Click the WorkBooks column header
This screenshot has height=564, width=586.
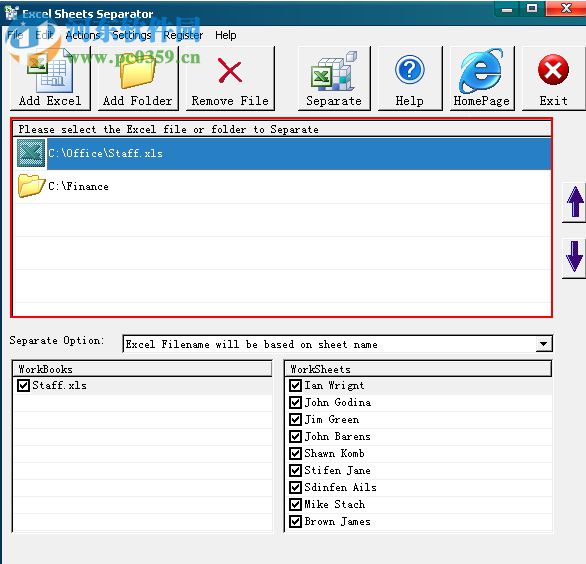click(142, 369)
